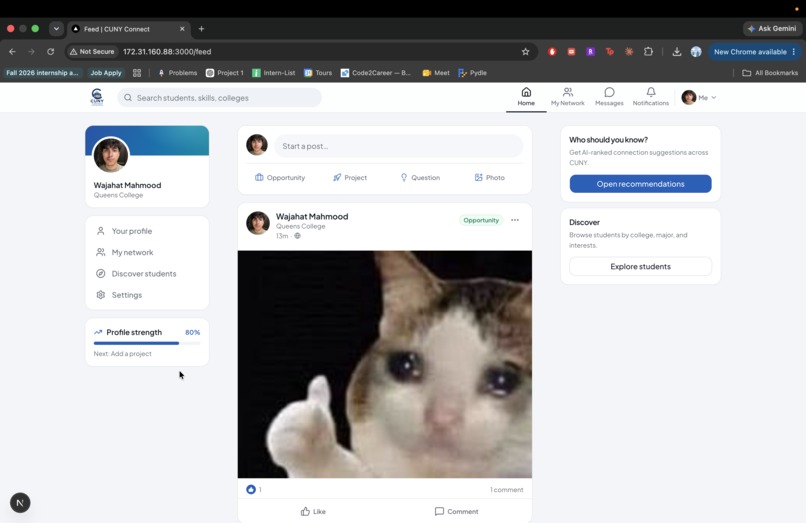
Task: Open the Project 1 bookmark
Action: (x=225, y=73)
